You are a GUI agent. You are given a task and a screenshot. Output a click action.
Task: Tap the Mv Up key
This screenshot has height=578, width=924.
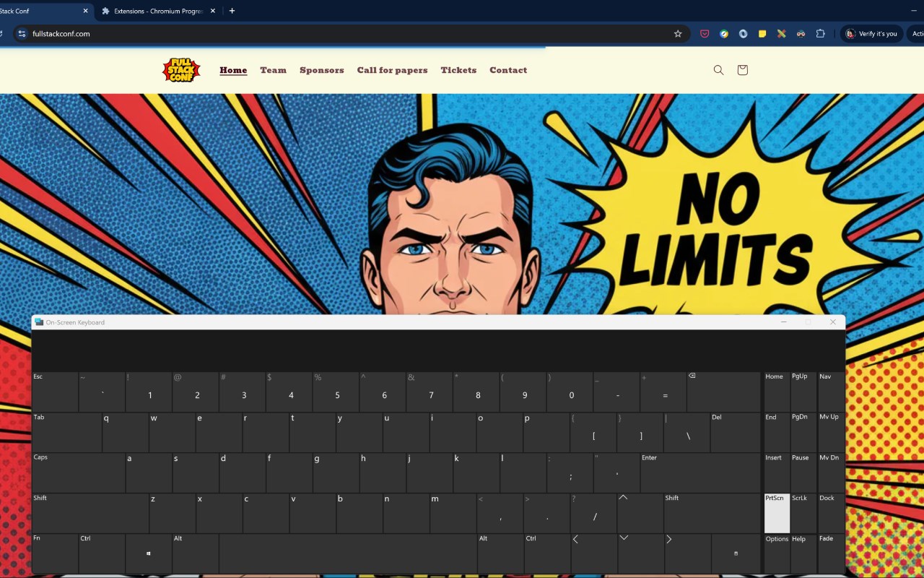(831, 432)
